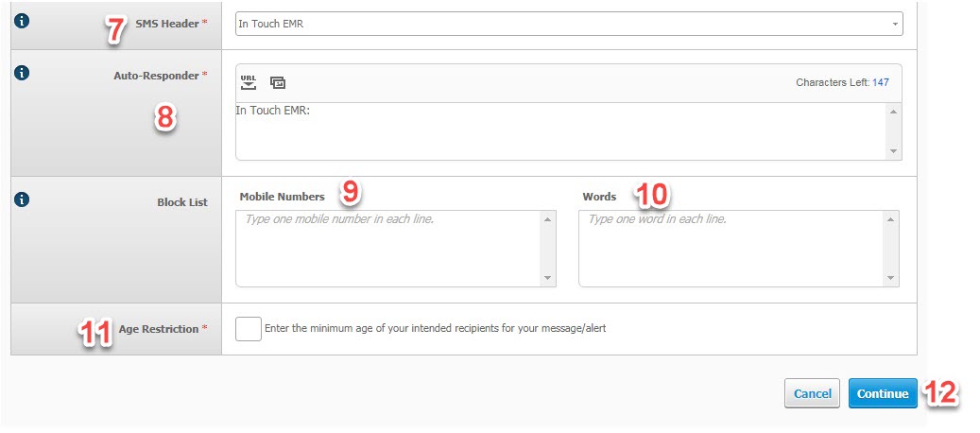The height and width of the screenshot is (433, 980).
Task: Click the Characters Left counter value
Action: 881,82
